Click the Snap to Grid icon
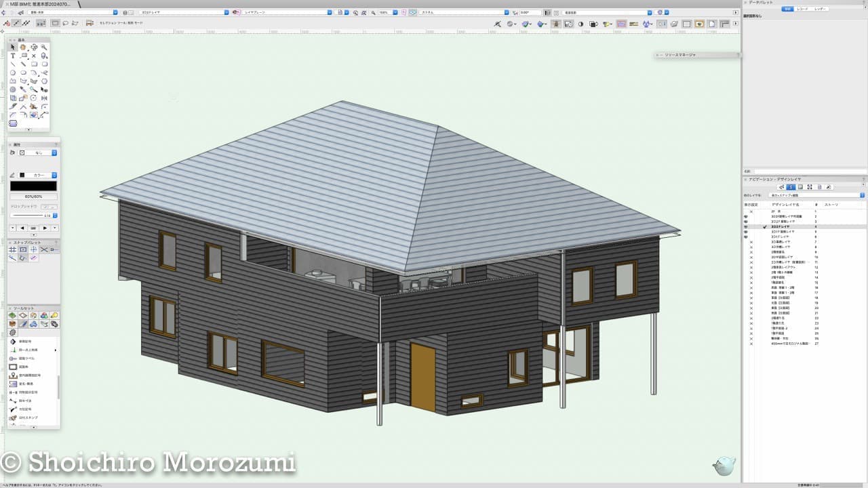Image resolution: width=868 pixels, height=488 pixels. [13, 250]
